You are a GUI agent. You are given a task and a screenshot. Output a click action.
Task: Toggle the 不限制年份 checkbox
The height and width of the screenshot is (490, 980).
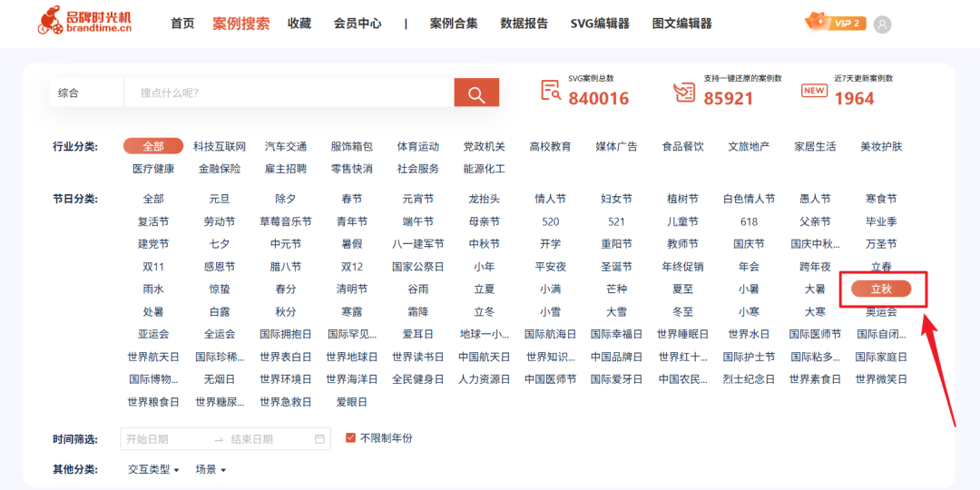pos(350,437)
